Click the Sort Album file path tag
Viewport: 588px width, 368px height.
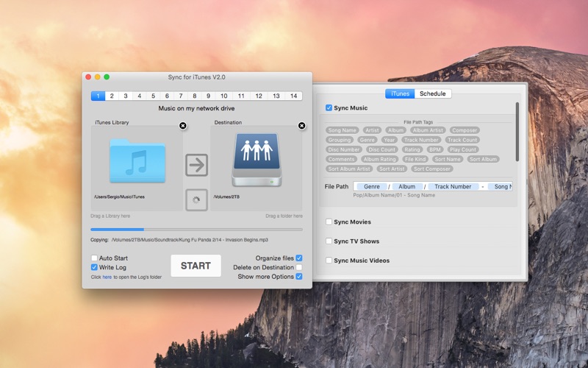484,159
